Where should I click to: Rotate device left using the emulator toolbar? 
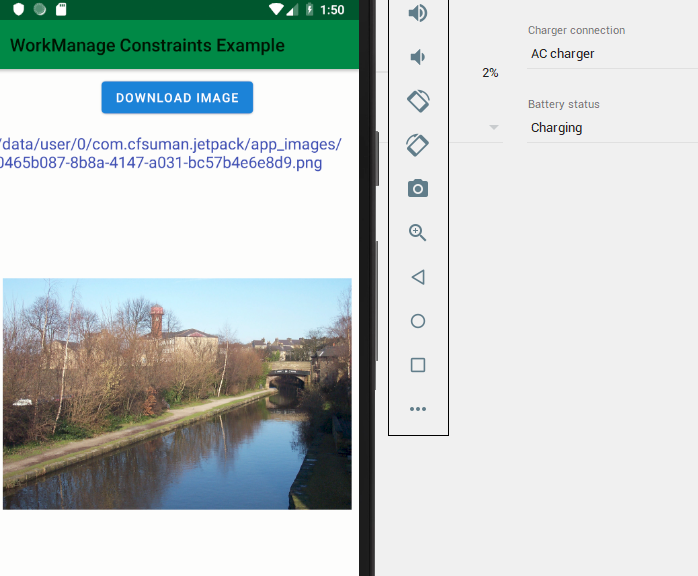pos(418,101)
